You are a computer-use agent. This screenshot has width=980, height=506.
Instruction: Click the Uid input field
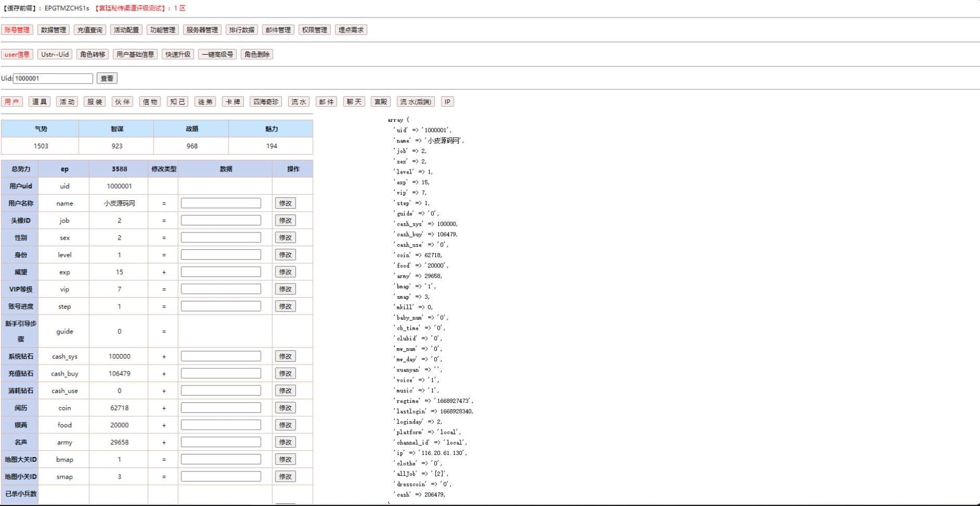click(53, 78)
